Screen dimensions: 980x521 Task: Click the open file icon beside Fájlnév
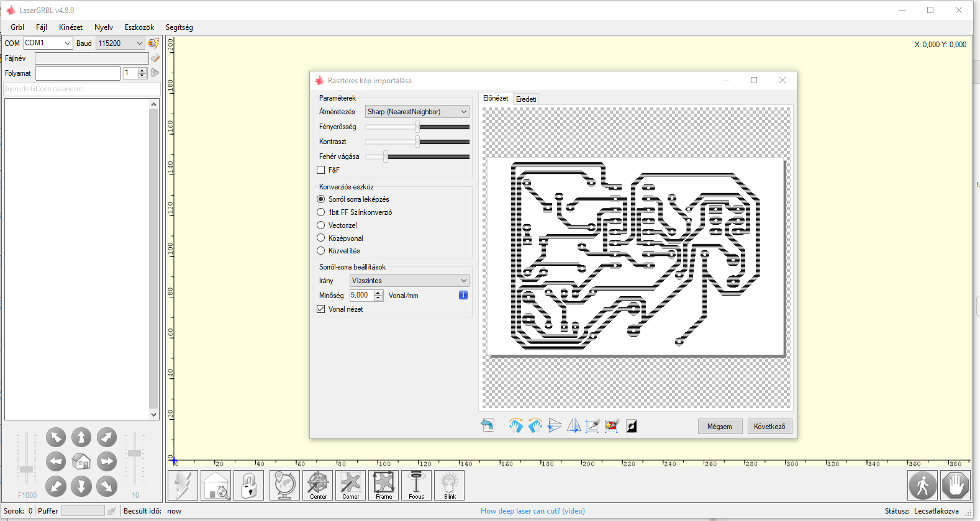point(155,58)
